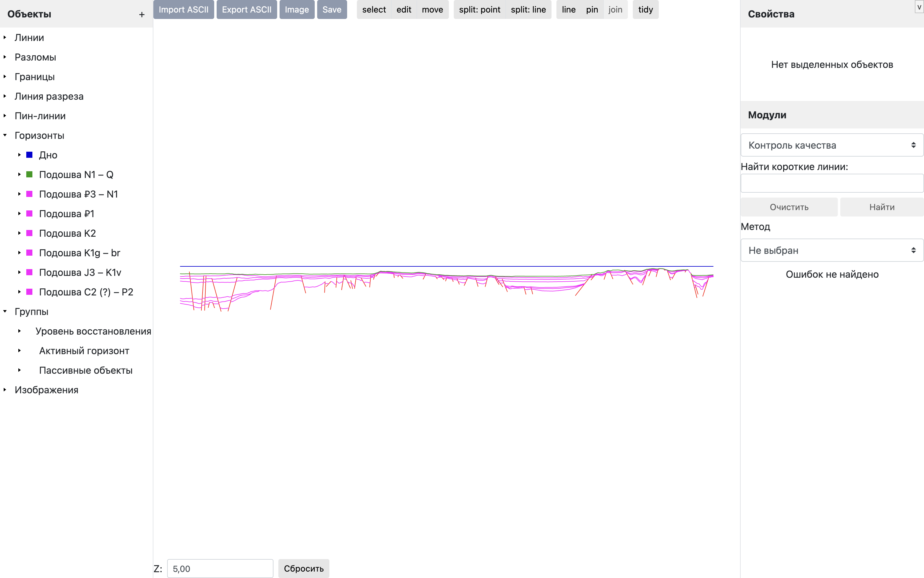Select the Подошва N1 – Q horizon
The image size is (924, 578).
coord(76,175)
